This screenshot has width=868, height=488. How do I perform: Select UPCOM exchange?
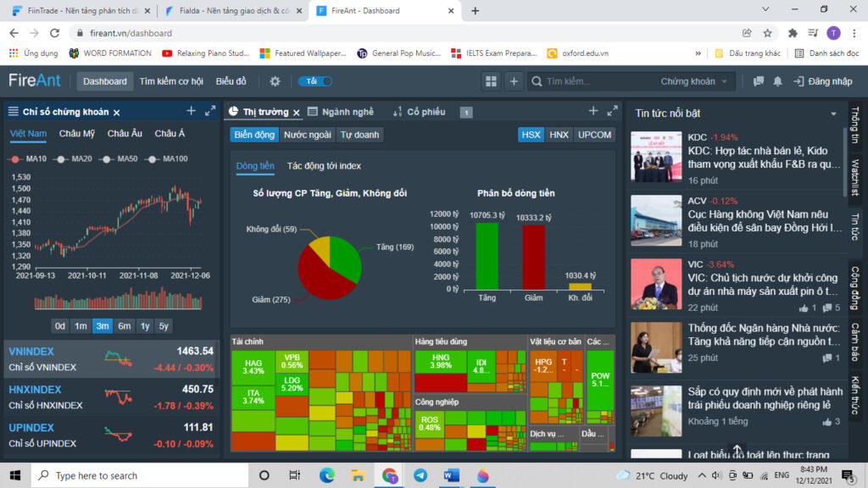point(594,135)
